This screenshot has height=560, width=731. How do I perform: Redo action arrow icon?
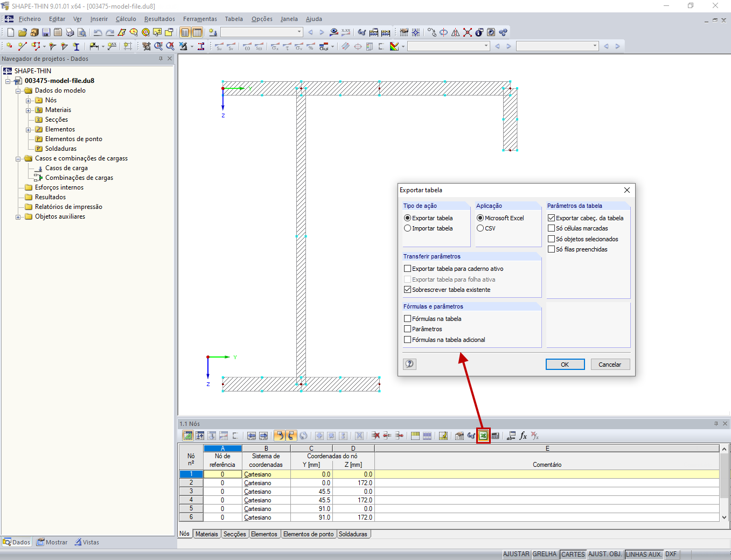click(x=110, y=32)
